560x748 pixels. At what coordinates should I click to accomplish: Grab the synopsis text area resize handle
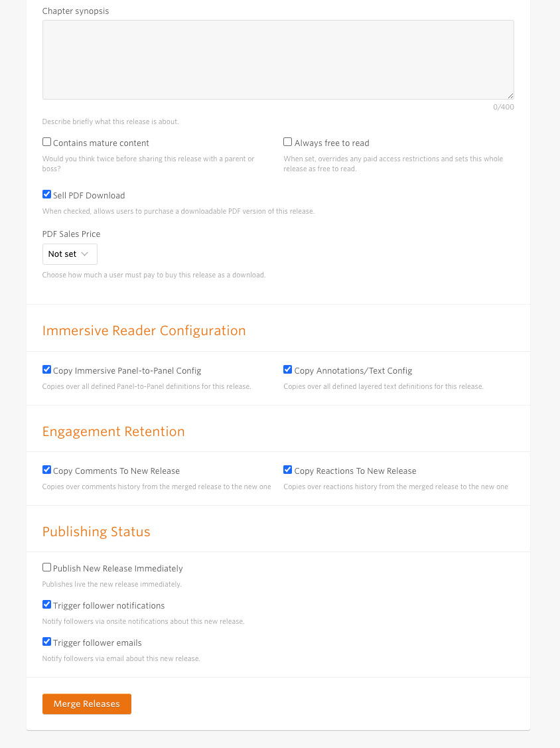[x=510, y=96]
